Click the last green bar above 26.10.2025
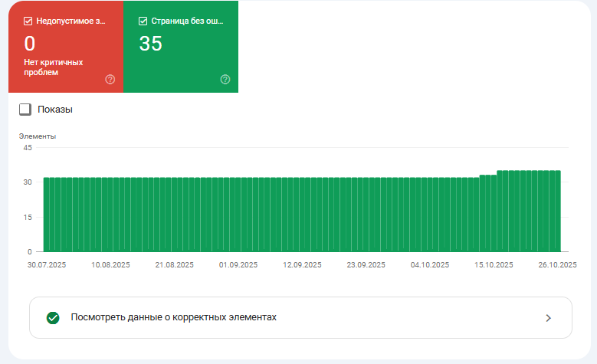Image resolution: width=597 pixels, height=364 pixels. (558, 212)
